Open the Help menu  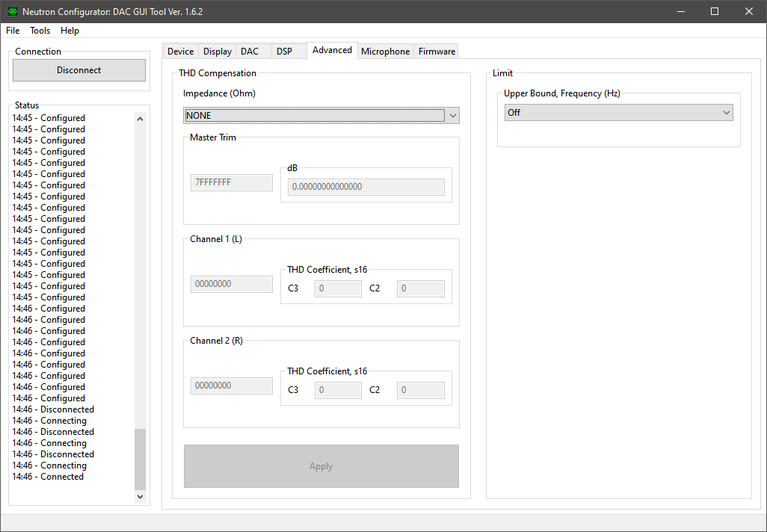coord(70,31)
